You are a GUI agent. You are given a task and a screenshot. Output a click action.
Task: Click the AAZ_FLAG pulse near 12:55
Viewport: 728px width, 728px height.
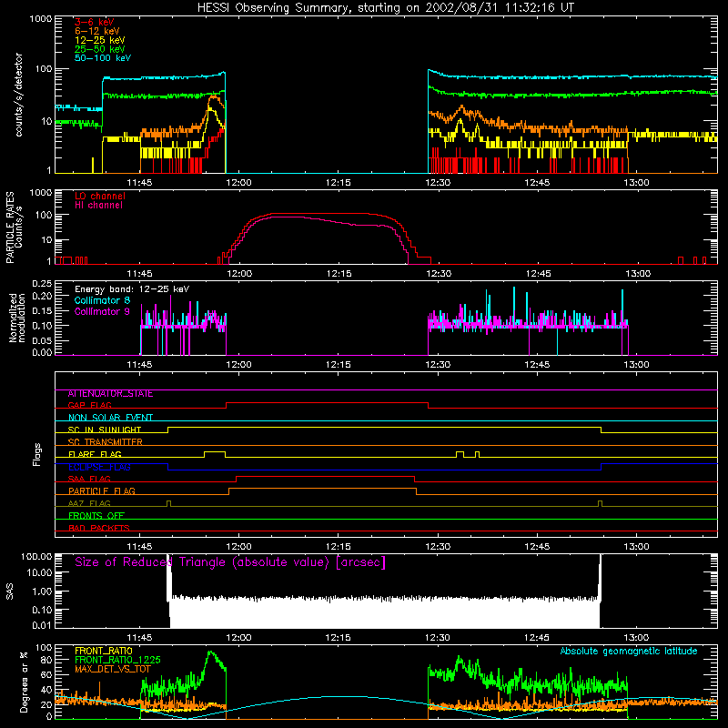(x=601, y=503)
